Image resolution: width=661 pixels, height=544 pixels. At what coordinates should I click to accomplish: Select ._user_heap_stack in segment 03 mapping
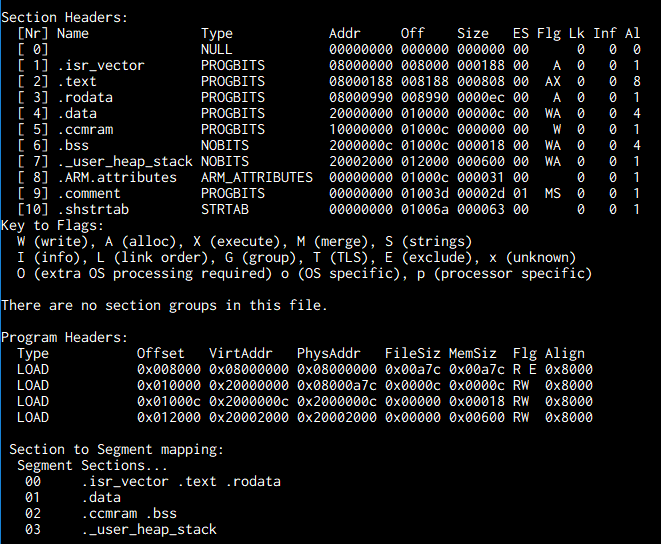[149, 530]
